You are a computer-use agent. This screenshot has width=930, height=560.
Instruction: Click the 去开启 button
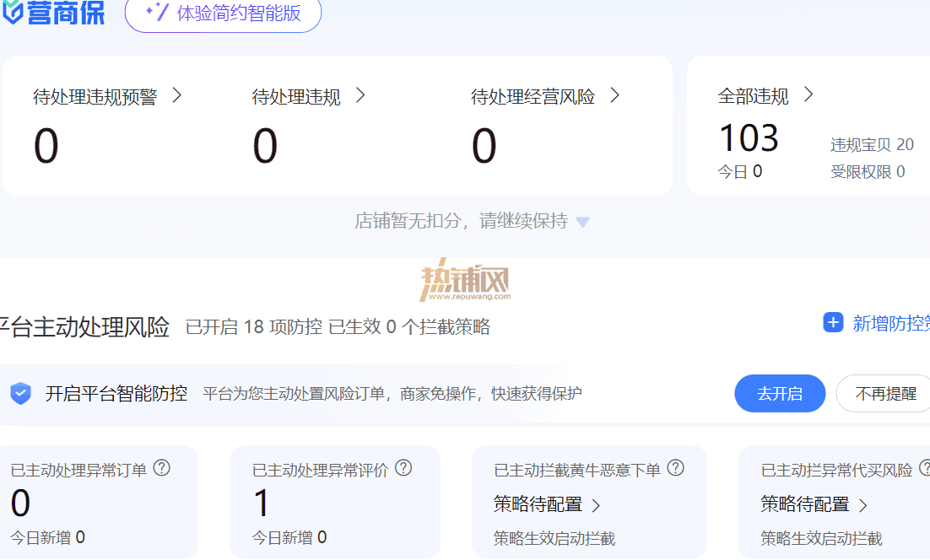[780, 394]
